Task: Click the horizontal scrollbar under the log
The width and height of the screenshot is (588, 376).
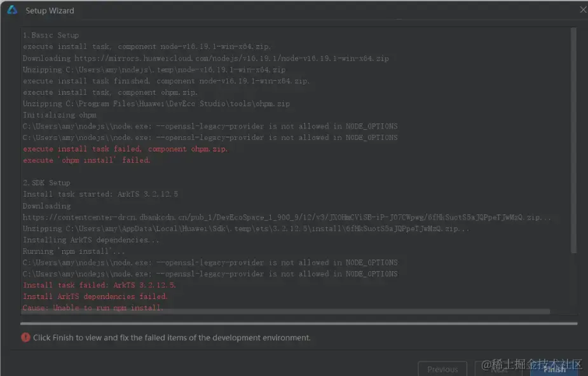Action: (286, 311)
